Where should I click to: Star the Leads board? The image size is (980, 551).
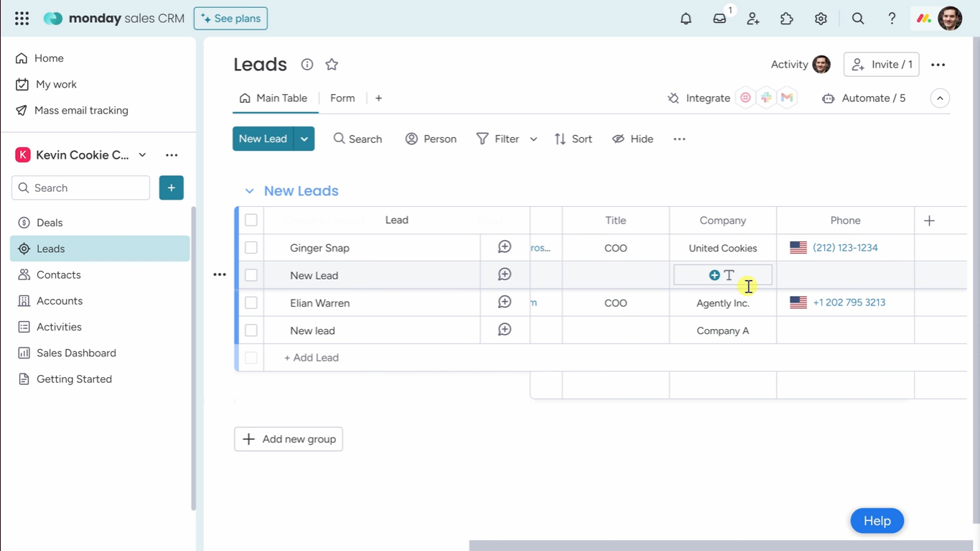coord(331,64)
